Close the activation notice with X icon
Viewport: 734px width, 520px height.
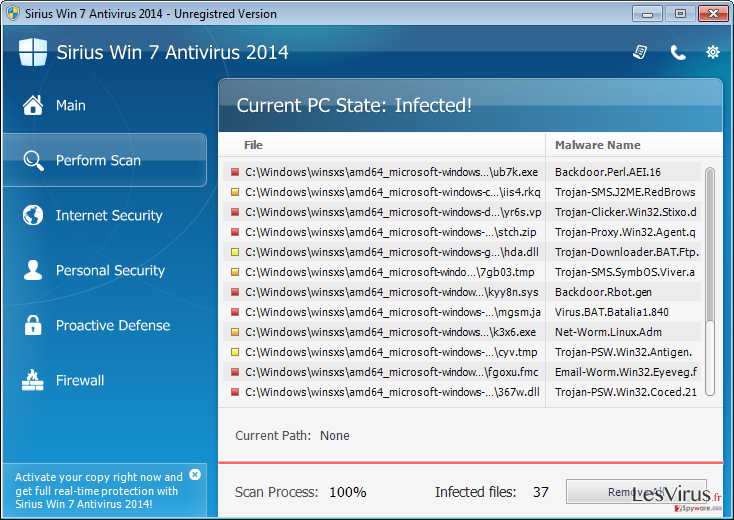[x=195, y=475]
